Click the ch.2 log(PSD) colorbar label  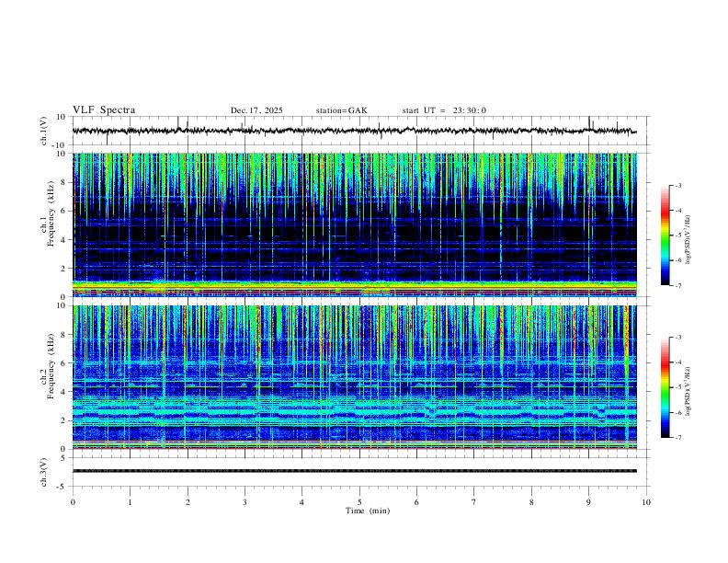pos(688,391)
